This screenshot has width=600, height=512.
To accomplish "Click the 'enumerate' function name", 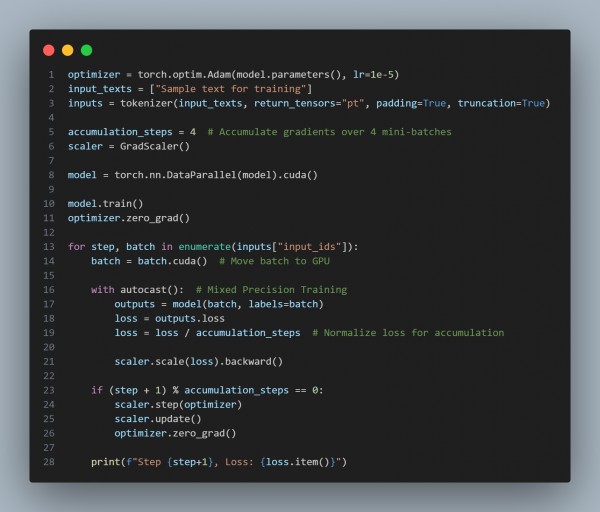I will [x=204, y=247].
